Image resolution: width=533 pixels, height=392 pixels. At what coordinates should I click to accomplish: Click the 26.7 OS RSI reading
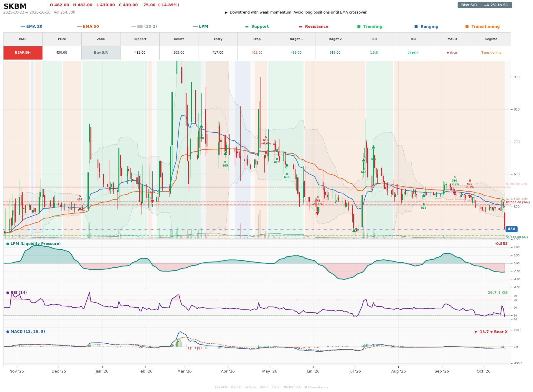498,293
